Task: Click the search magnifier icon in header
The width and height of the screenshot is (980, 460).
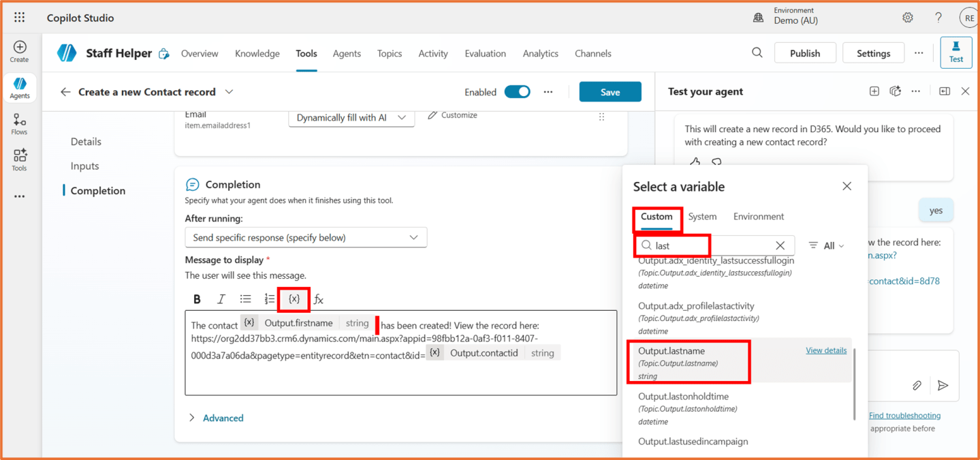Action: pos(757,53)
